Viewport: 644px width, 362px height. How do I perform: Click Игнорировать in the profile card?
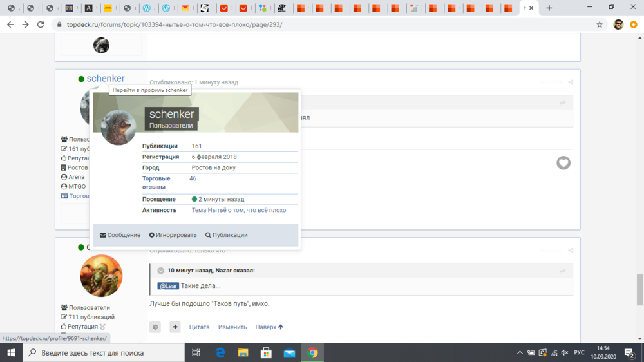[x=173, y=235]
